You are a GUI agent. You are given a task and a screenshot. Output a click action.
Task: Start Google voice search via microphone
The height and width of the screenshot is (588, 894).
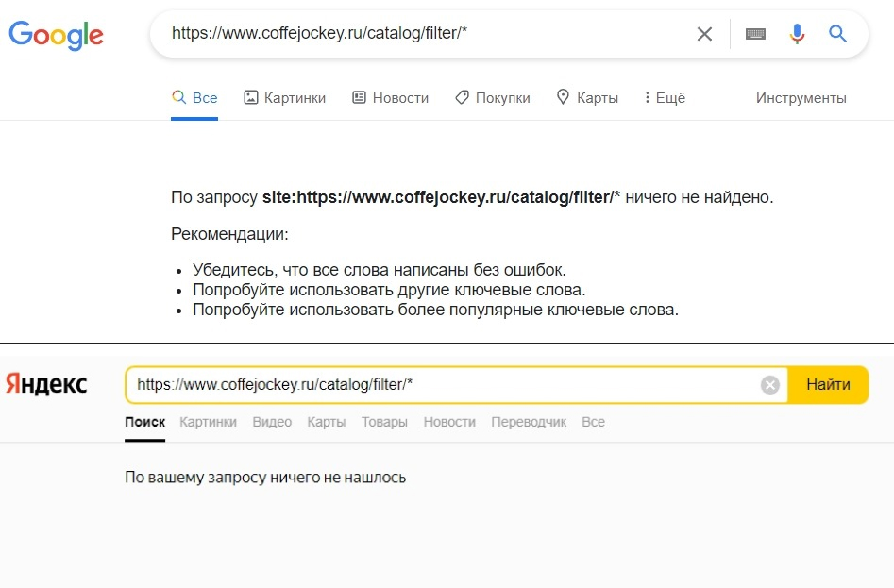797,34
